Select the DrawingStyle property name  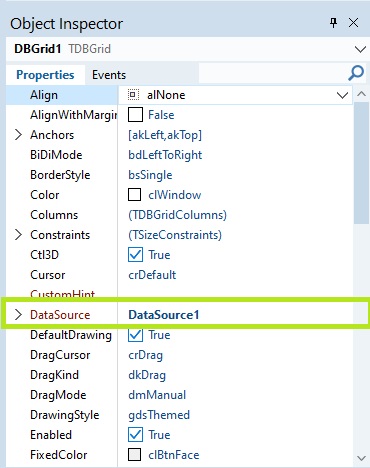65,415
